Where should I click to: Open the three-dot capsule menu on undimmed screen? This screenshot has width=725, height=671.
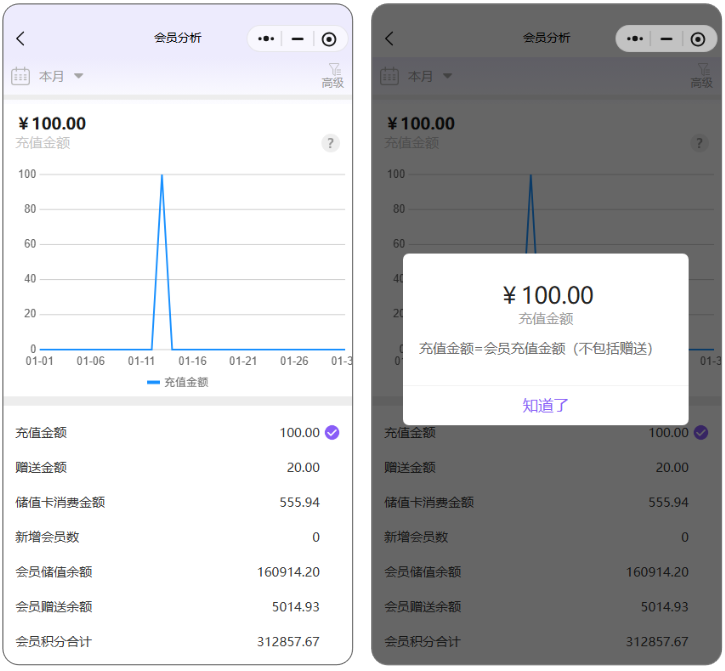(x=266, y=39)
